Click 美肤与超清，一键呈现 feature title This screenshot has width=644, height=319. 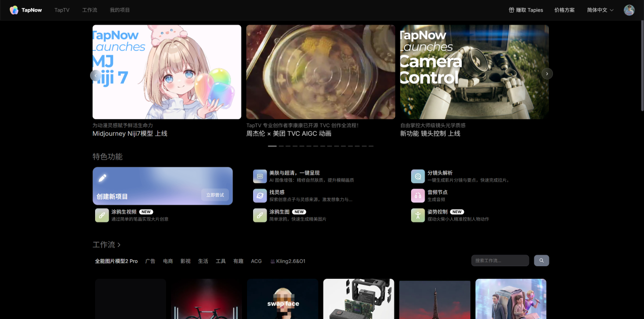coord(294,173)
